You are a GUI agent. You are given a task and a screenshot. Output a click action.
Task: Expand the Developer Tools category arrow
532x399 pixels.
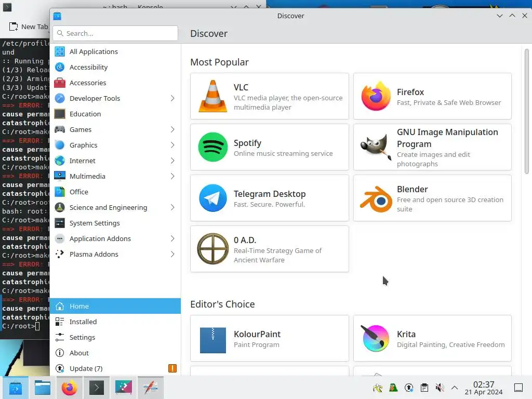(x=172, y=98)
